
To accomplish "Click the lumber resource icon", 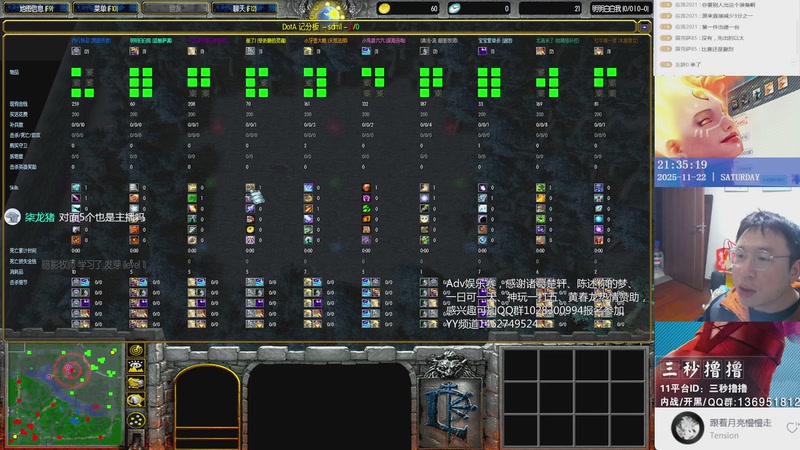I will [x=454, y=8].
